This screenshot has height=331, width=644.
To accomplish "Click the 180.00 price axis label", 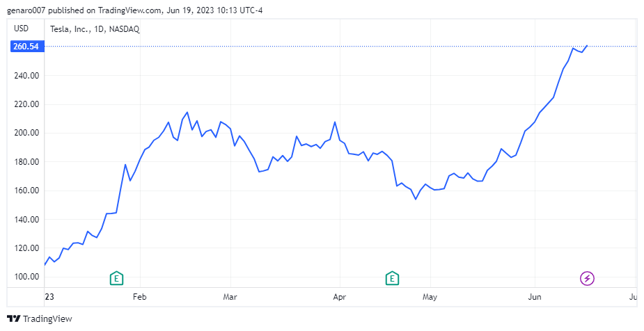I will click(x=26, y=161).
